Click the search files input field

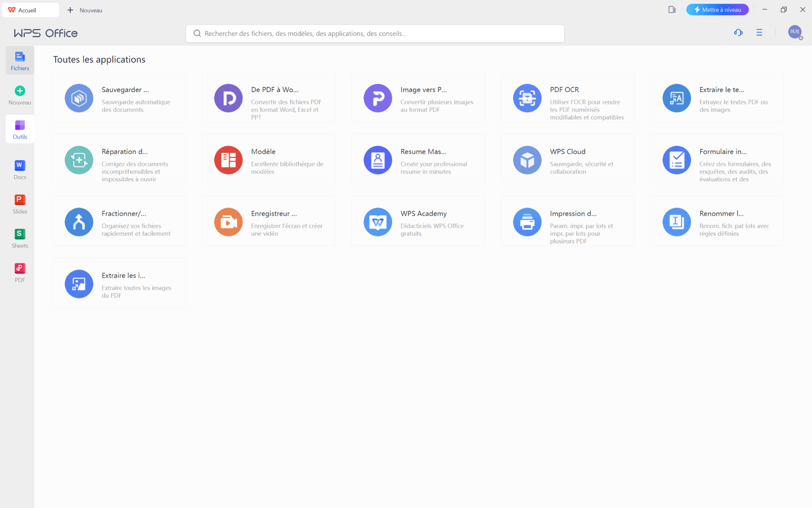click(x=375, y=34)
